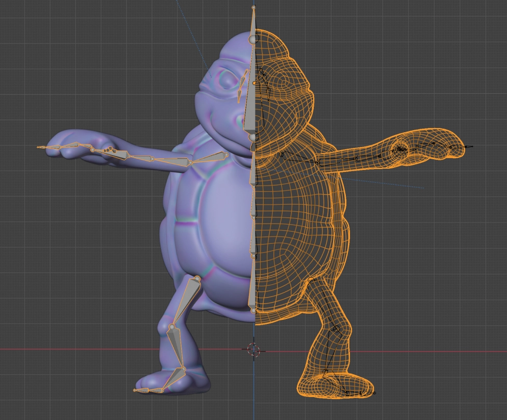The width and height of the screenshot is (507, 420).
Task: Select the thigh bone inside the wireframe leg
Action: [x=323, y=304]
